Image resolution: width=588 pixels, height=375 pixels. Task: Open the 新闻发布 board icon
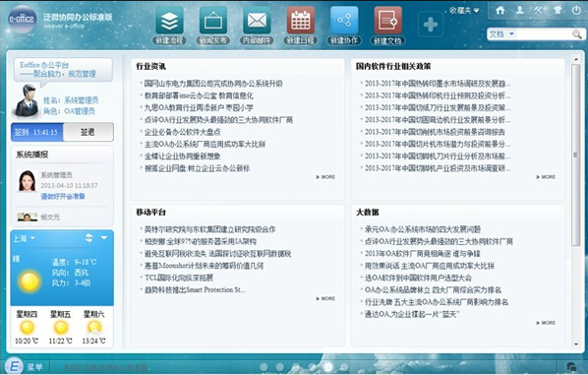click(213, 21)
